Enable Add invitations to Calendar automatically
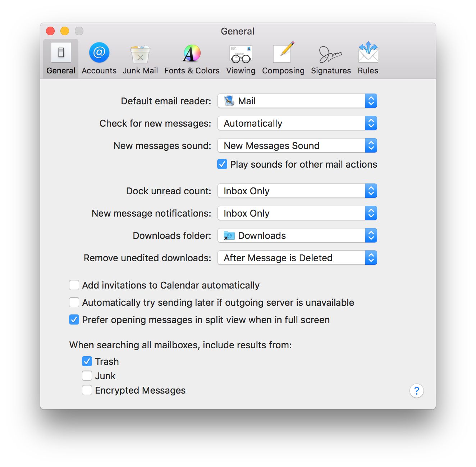 (74, 285)
